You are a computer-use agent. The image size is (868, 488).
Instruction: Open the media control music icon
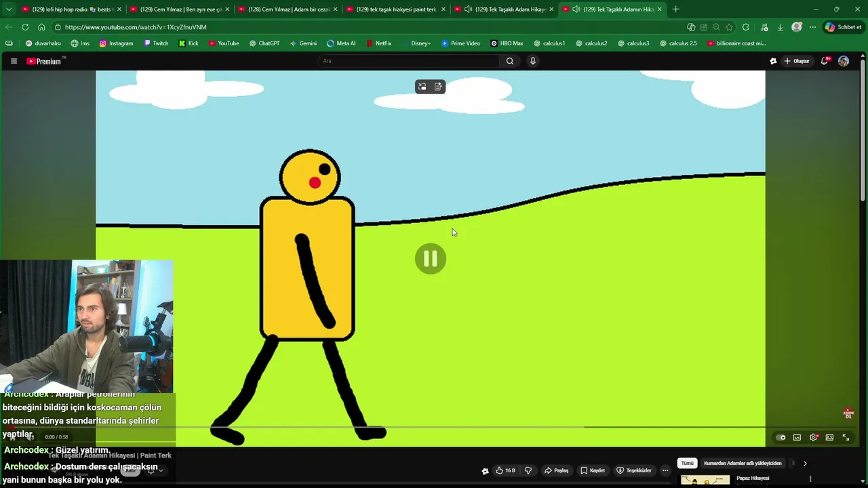coord(764,27)
